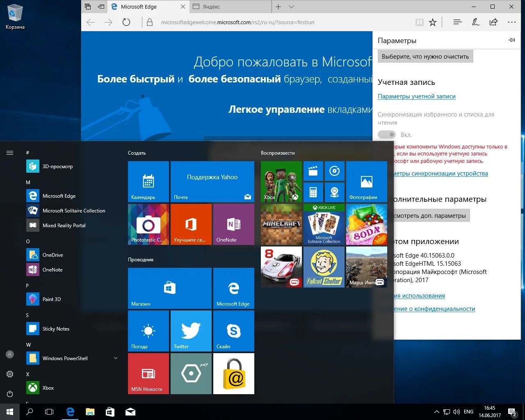
Task: Make a web note
Action: click(475, 22)
